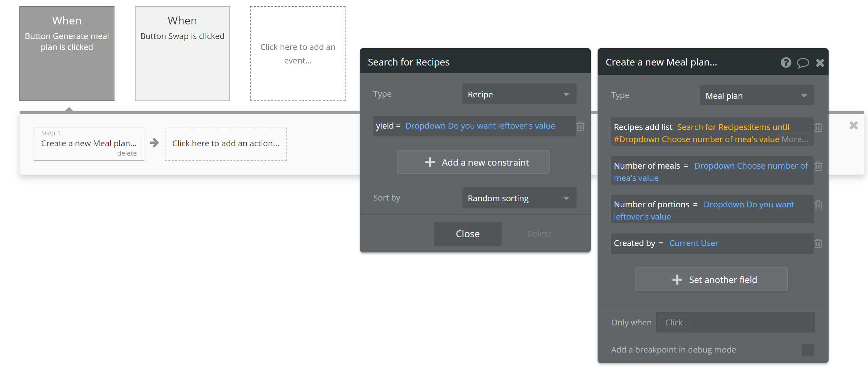Click Delete in Search for Recipes popup
The width and height of the screenshot is (868, 378).
point(539,234)
